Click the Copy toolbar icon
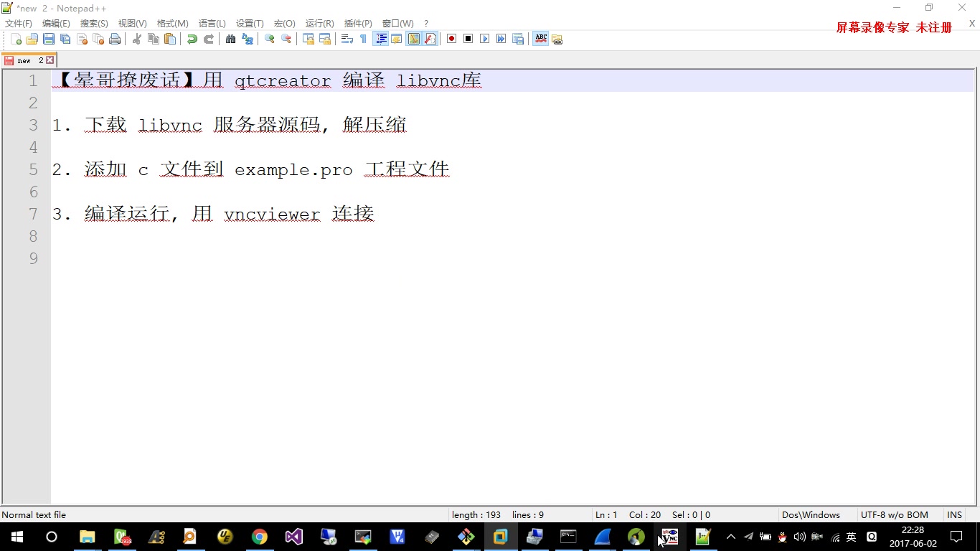 [x=153, y=39]
